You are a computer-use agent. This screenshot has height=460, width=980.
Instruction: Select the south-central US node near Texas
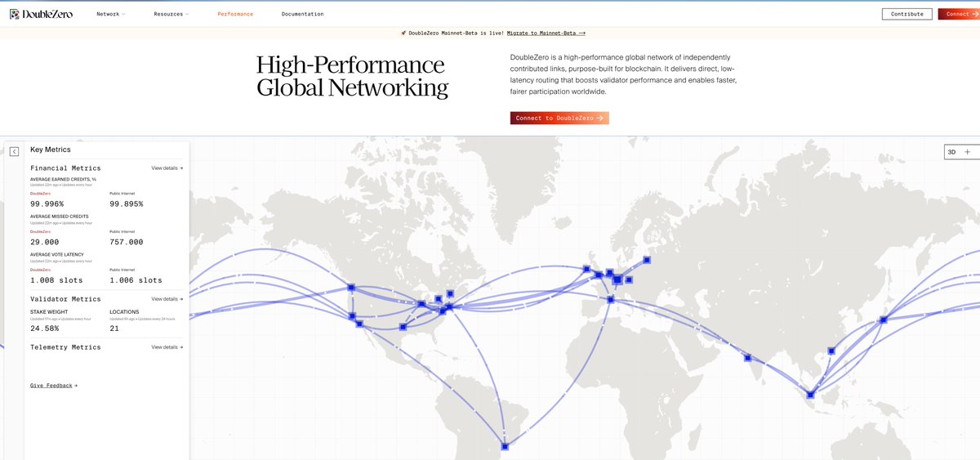pos(403,327)
